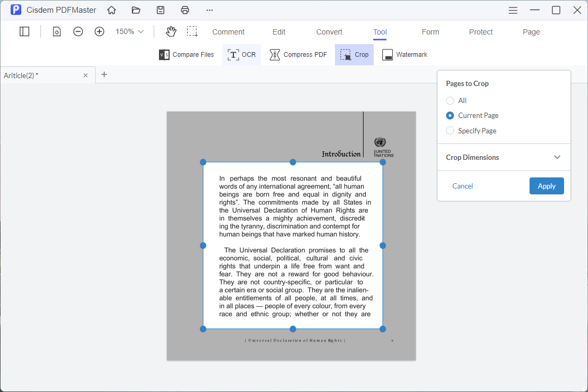Print the document via the printer icon
588x392 pixels.
point(185,10)
